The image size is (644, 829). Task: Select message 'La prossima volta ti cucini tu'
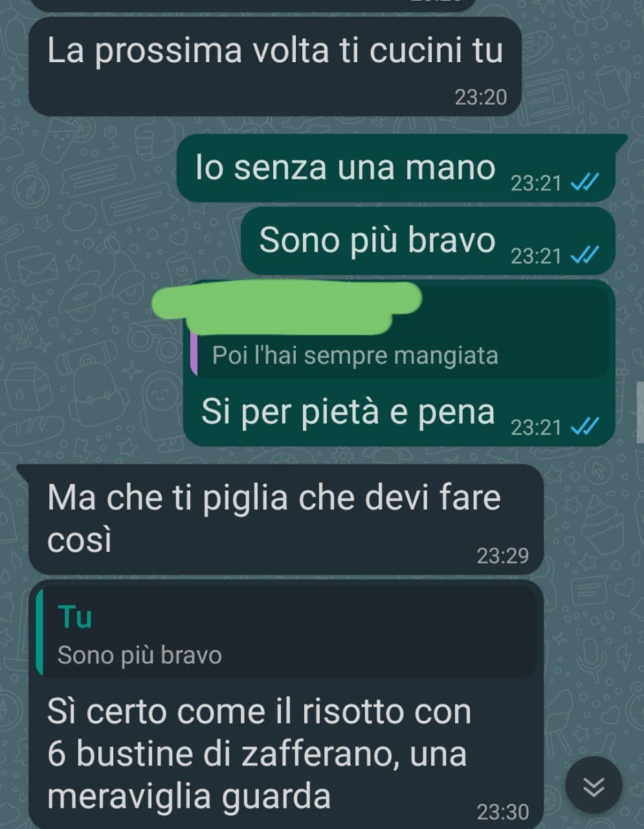[275, 66]
